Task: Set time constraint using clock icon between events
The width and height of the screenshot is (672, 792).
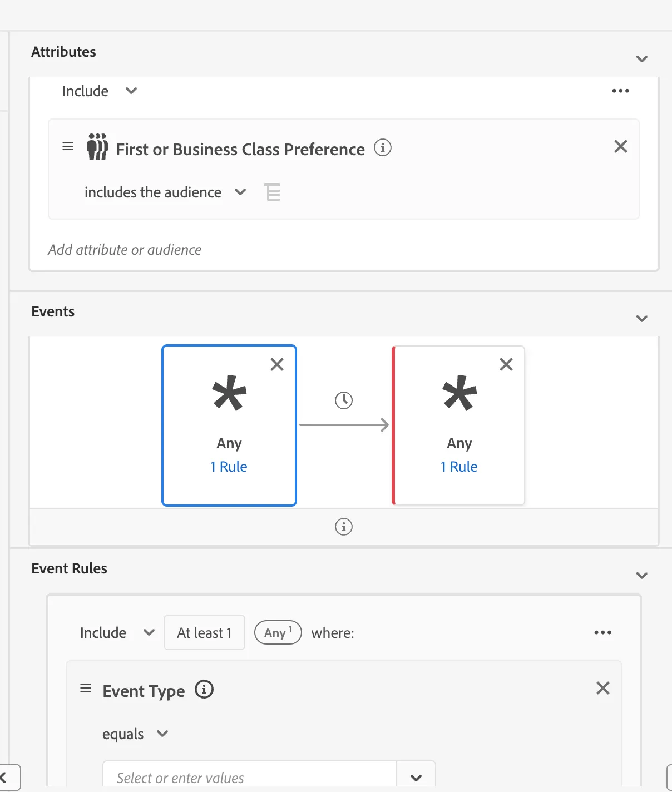Action: [344, 400]
